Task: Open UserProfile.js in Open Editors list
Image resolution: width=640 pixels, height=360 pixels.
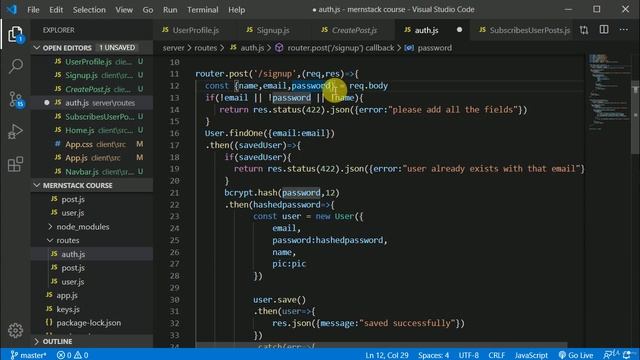Action: (x=92, y=62)
